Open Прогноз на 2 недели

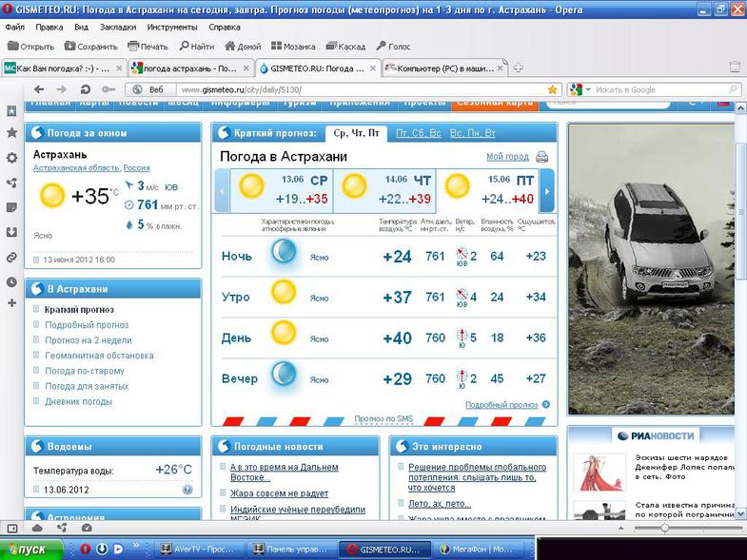point(88,340)
